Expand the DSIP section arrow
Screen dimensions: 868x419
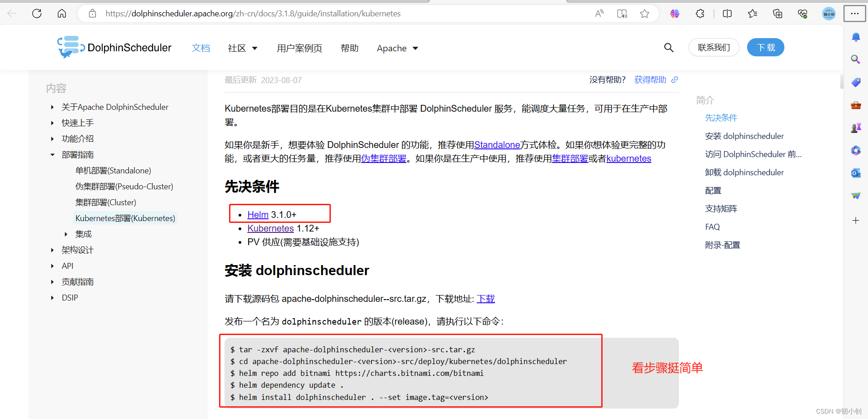point(52,298)
